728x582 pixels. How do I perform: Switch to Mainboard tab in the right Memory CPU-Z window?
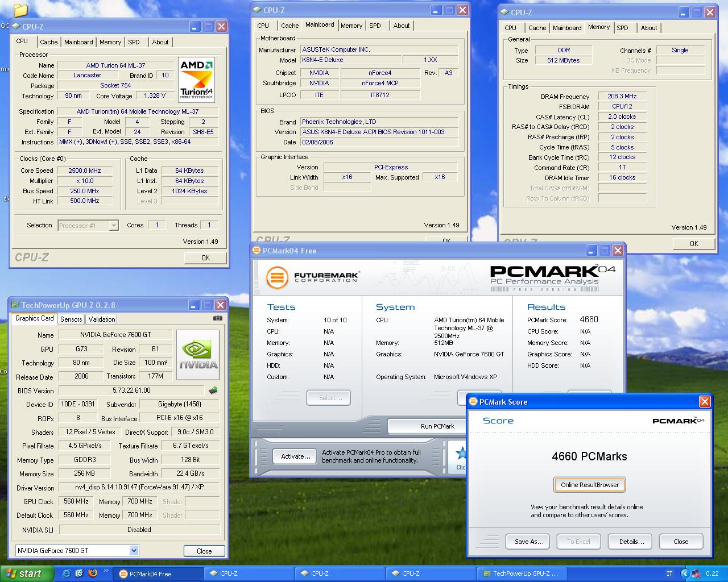[567, 28]
